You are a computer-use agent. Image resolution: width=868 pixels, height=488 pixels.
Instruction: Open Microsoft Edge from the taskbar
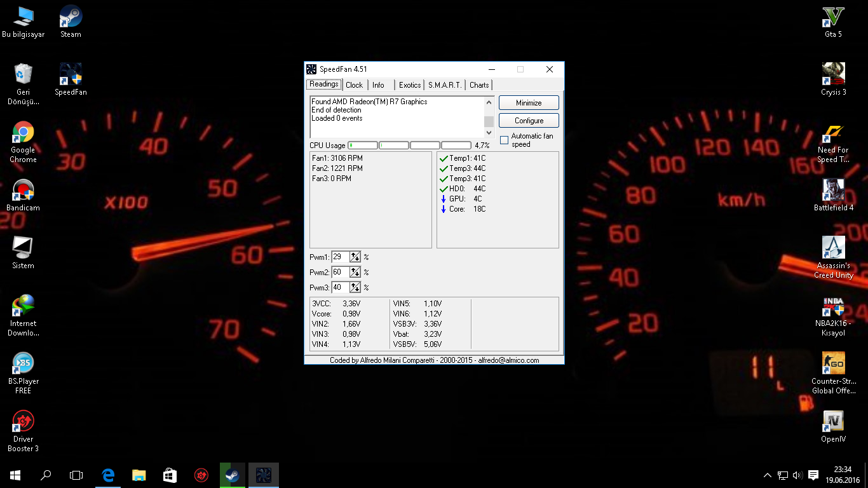108,475
